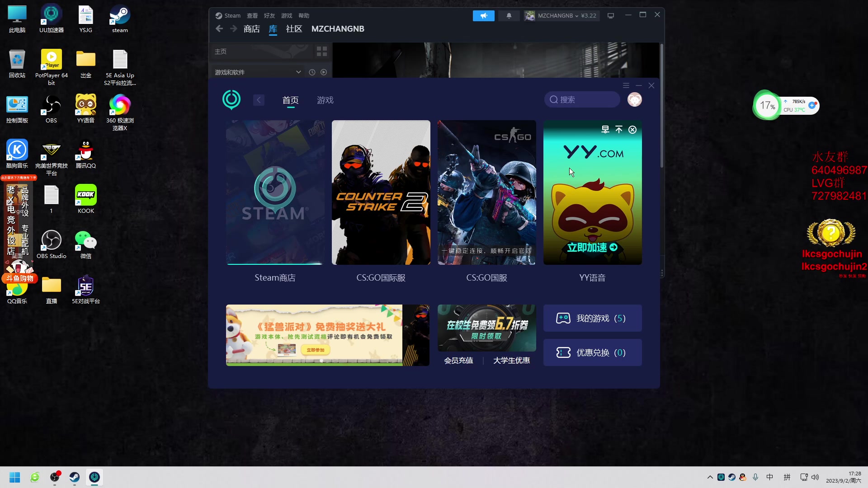Viewport: 868px width, 488px height.
Task: Select the CS:GO国际服 Counter-Strike 2 card
Action: point(381,192)
